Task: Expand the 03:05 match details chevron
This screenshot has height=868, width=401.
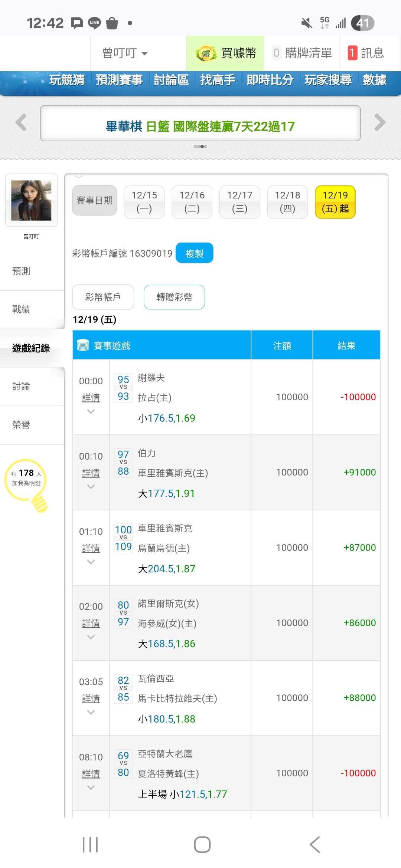Action: [x=91, y=712]
